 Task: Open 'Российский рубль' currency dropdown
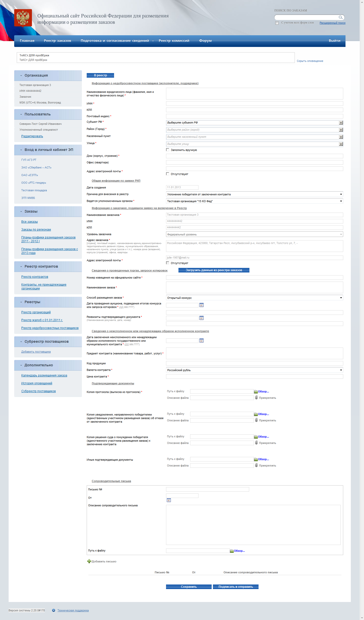[254, 370]
